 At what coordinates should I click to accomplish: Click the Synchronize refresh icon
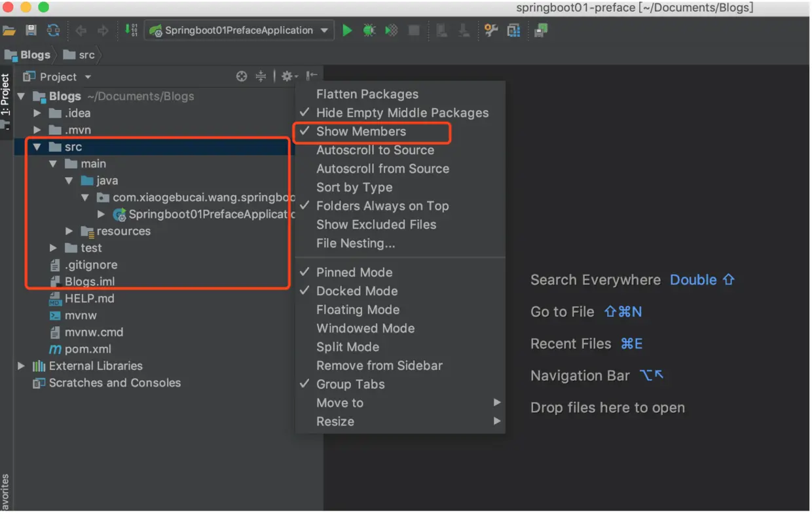pos(54,30)
